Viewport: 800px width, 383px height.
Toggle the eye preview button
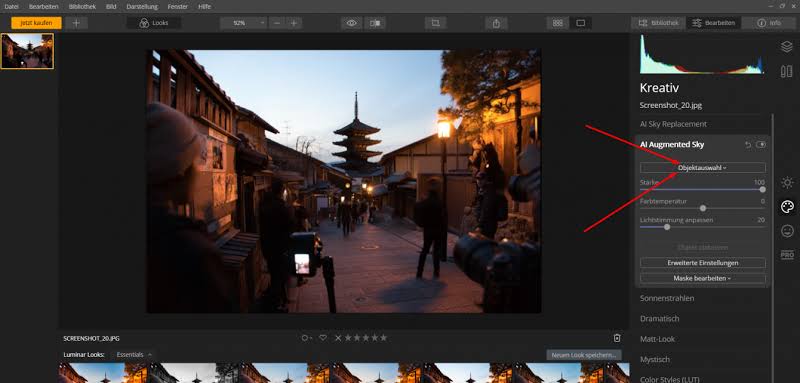pos(352,23)
